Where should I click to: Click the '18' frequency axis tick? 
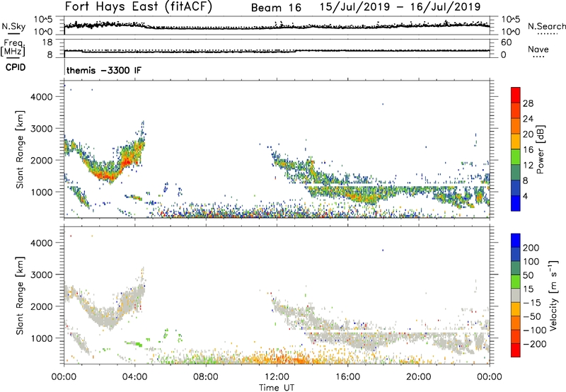(47, 42)
